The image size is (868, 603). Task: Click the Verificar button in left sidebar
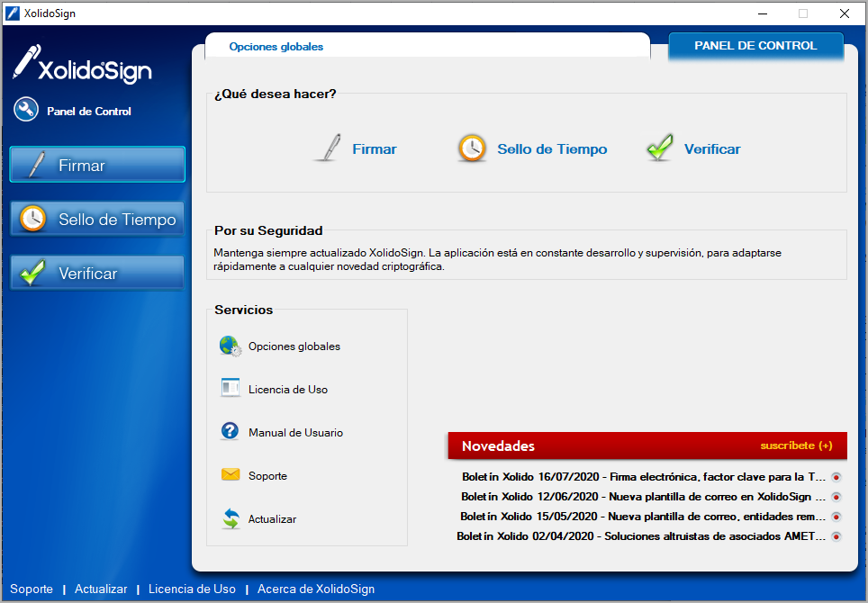coord(97,273)
